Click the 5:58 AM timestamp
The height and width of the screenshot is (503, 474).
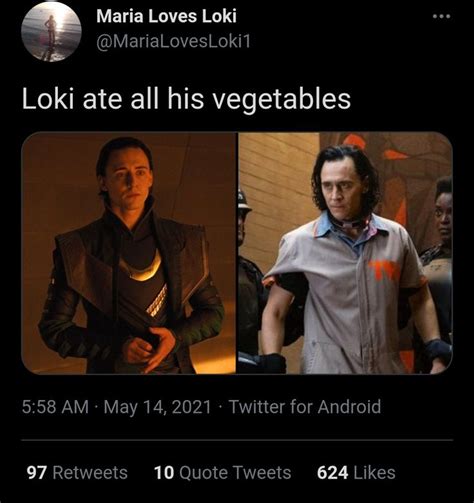tap(55, 407)
